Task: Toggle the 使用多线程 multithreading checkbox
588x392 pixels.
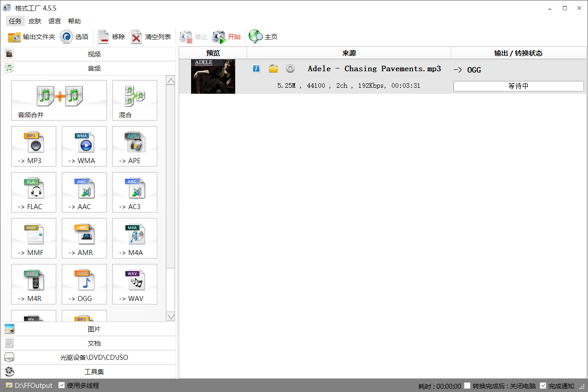Action: pos(62,386)
